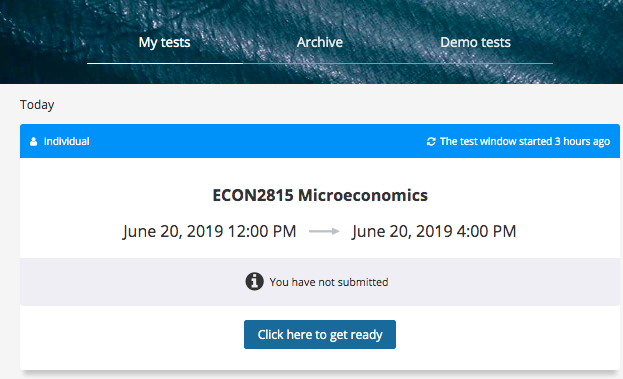Click the person icon beside Individual
The width and height of the screenshot is (623, 379).
coord(33,141)
